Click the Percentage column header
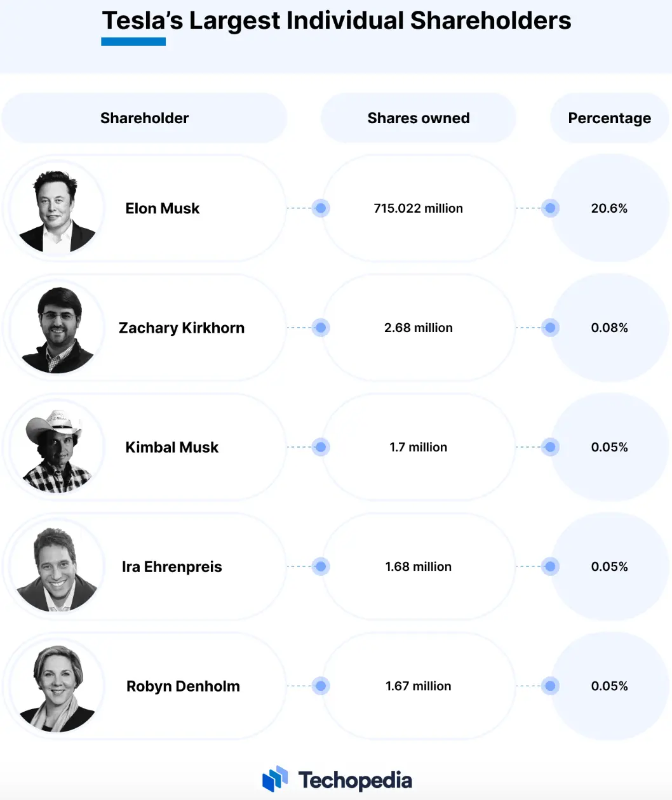This screenshot has height=800, width=672. click(x=610, y=118)
